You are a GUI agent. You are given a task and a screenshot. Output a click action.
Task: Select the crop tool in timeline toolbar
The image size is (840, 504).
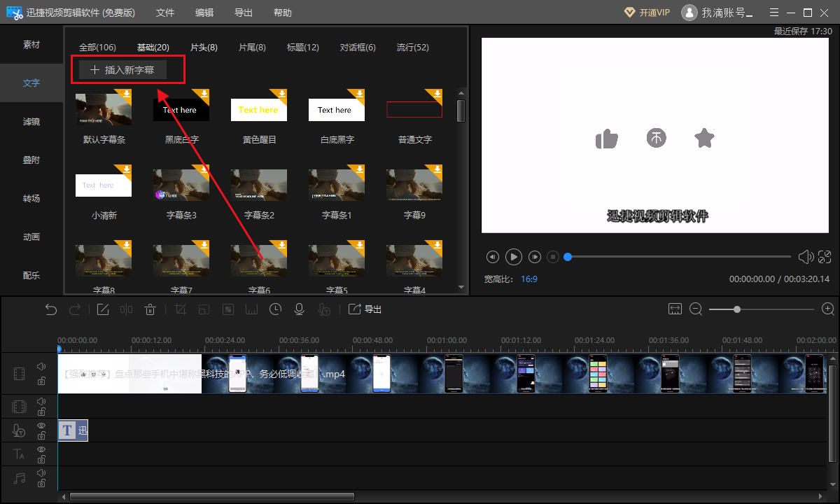click(x=180, y=309)
